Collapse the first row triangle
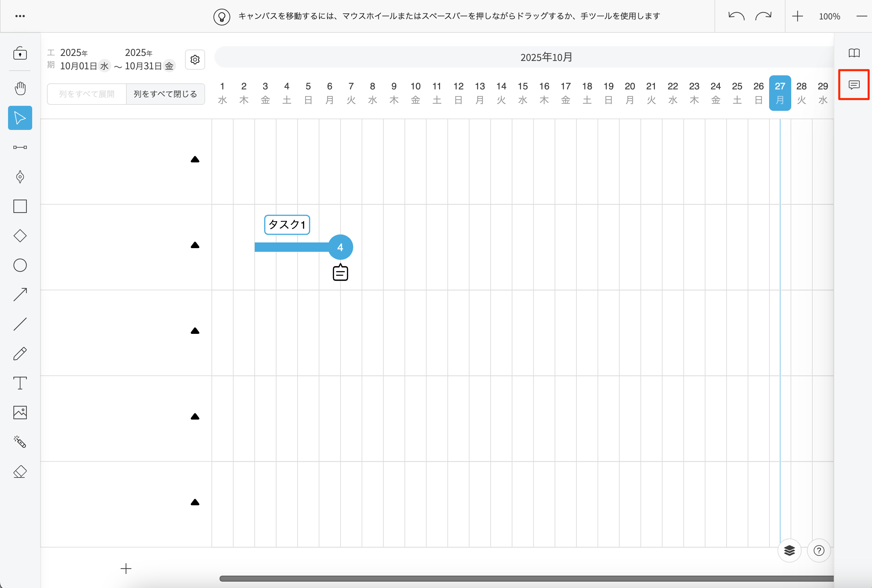 195,159
